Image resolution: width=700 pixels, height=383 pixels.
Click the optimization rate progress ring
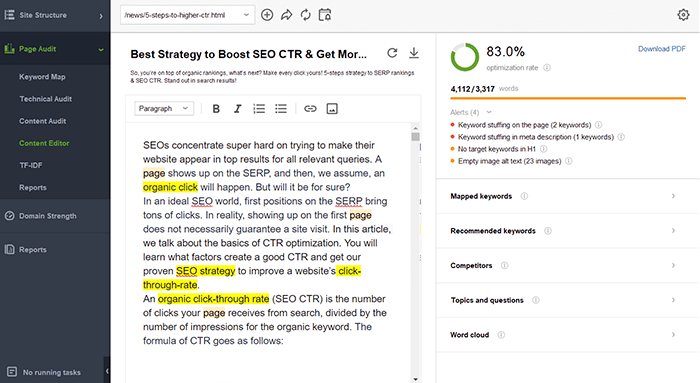pyautogui.click(x=465, y=57)
